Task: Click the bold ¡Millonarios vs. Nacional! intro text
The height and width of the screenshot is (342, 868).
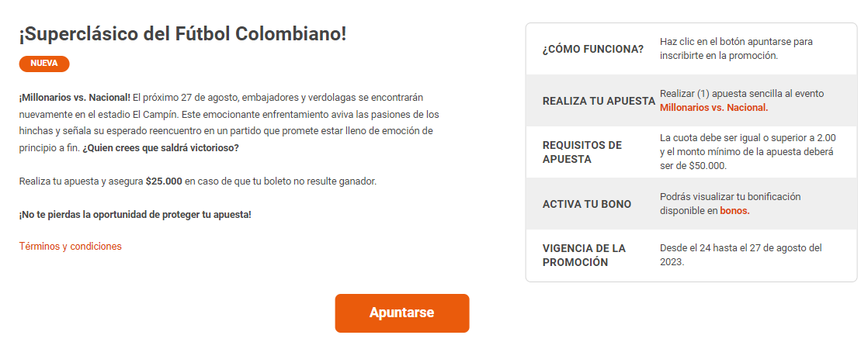Action: pos(75,97)
